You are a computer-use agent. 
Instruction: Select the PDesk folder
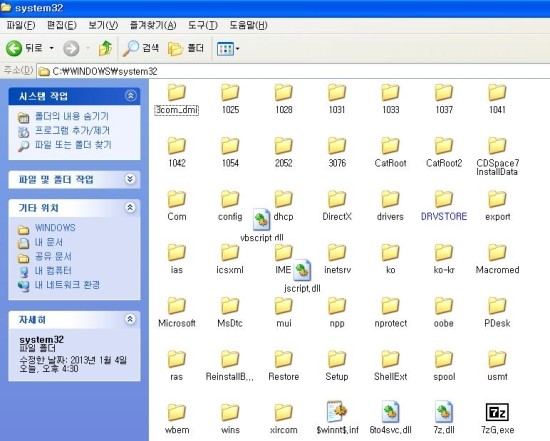(x=497, y=313)
